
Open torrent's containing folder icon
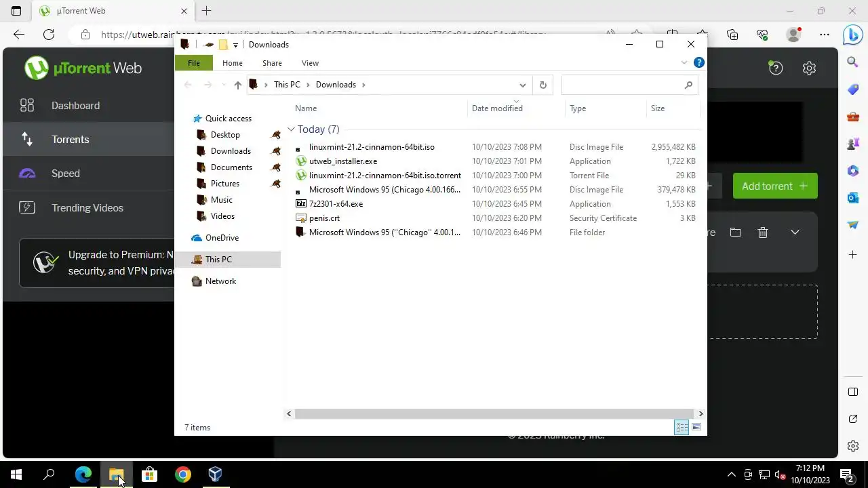pos(736,232)
